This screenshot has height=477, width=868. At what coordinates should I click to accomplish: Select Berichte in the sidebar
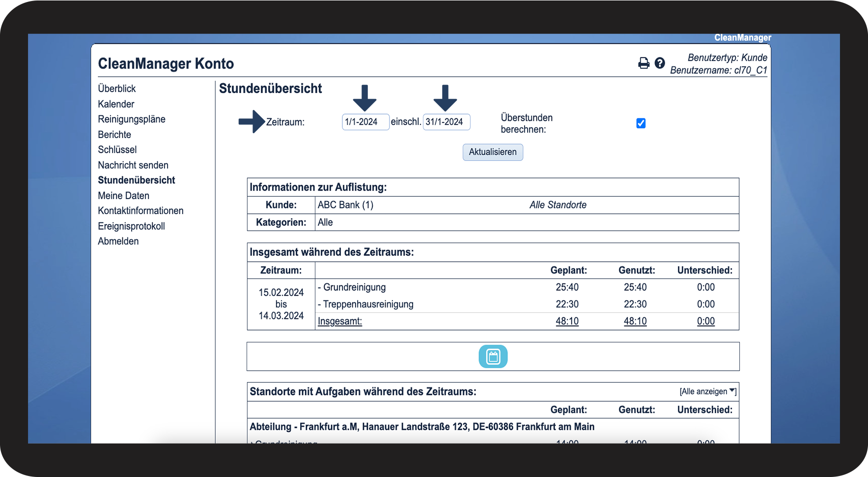tap(114, 135)
